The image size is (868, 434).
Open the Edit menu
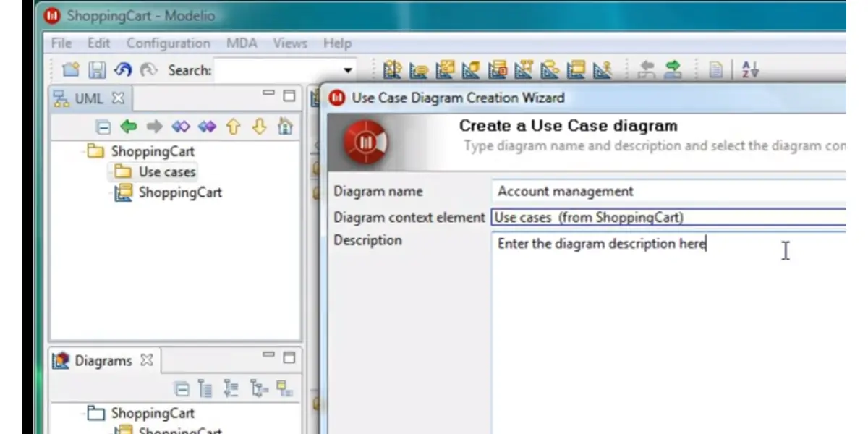click(99, 43)
